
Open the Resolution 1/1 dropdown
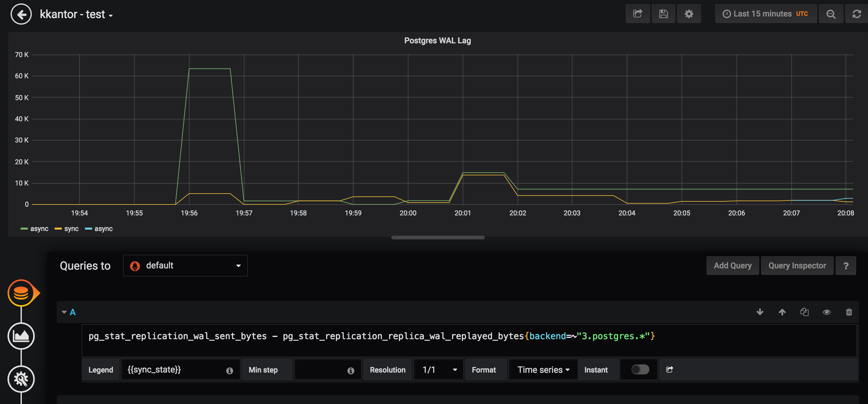438,369
